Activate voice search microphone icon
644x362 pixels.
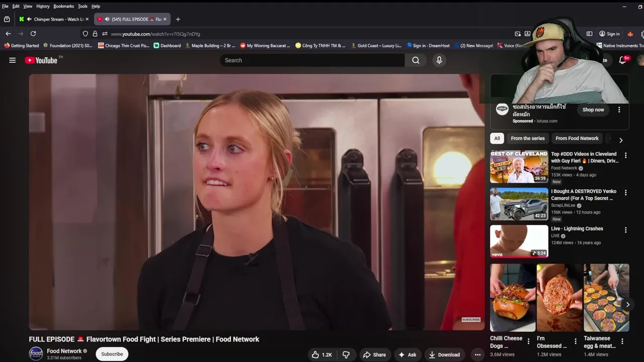(439, 60)
